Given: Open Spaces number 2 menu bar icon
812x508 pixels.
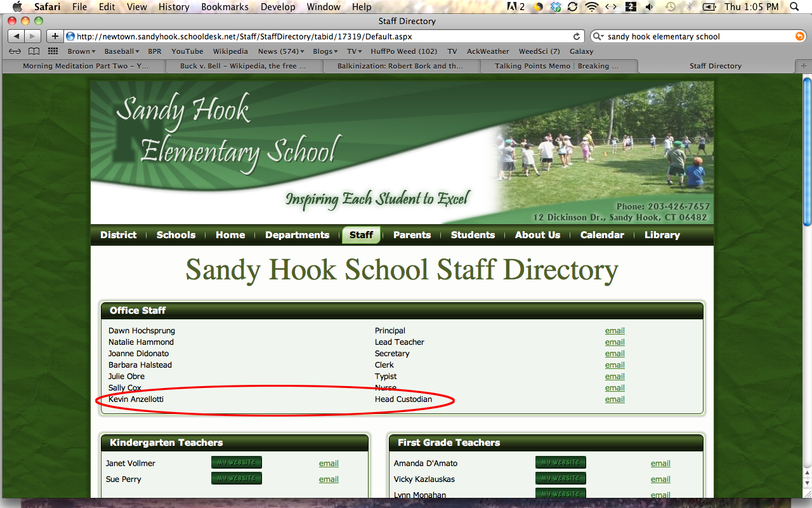Looking at the screenshot, I should pyautogui.click(x=631, y=7).
